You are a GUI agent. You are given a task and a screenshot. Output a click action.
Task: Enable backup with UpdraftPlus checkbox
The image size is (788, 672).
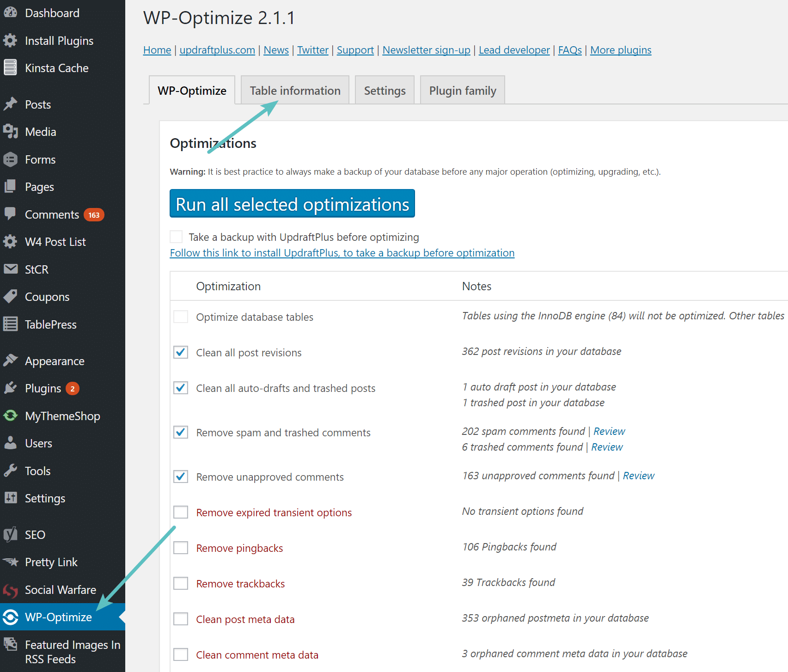pos(176,237)
